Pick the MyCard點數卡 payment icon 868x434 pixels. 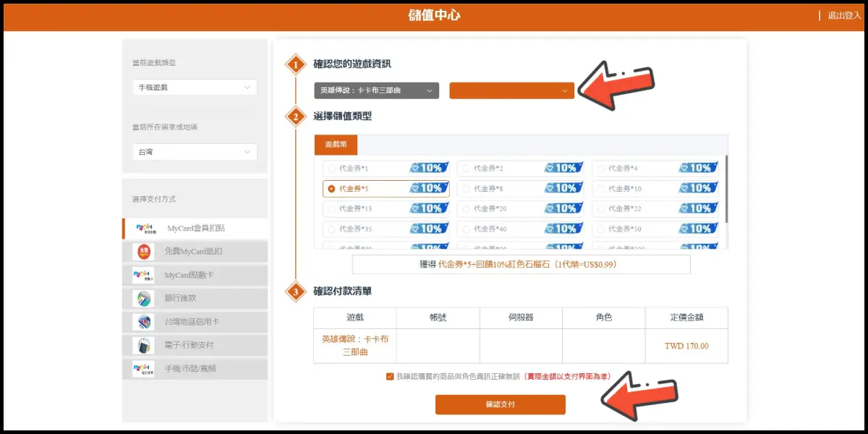point(143,275)
